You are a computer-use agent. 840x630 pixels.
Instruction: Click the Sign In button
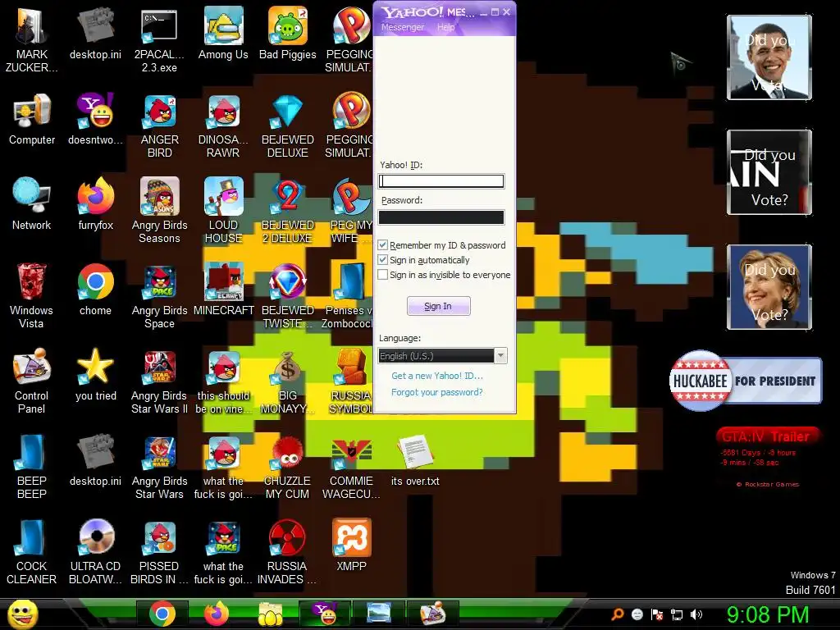[x=438, y=306]
